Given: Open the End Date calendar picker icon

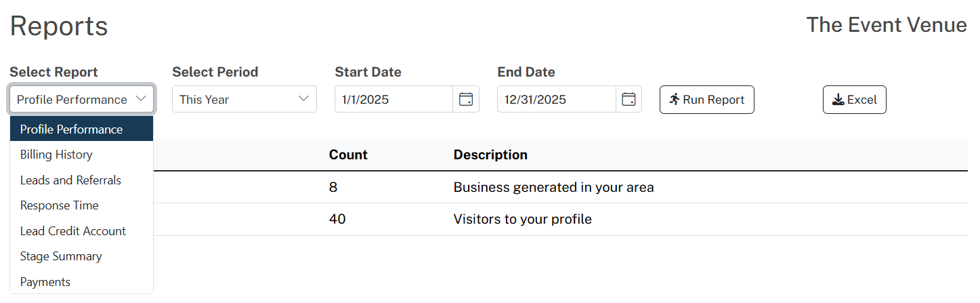Looking at the screenshot, I should [629, 100].
